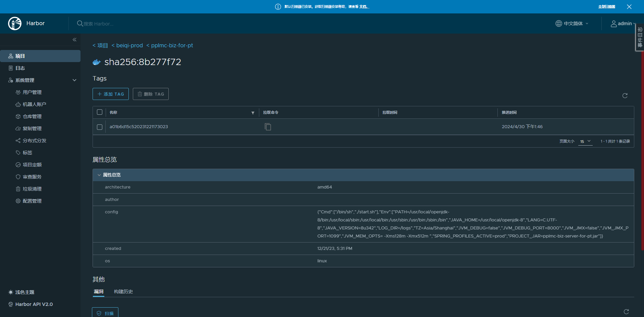This screenshot has height=317, width=644.
Task: Open the page size dropdown
Action: (x=585, y=141)
